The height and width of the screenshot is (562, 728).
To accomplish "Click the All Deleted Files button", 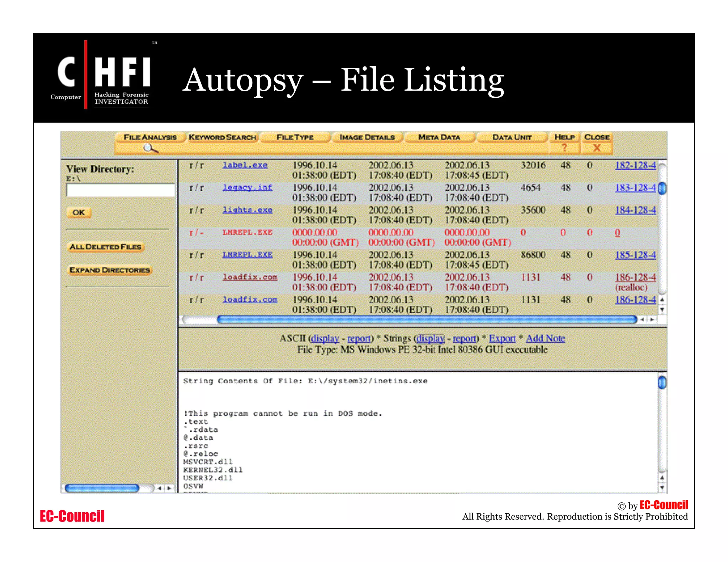I will [106, 247].
